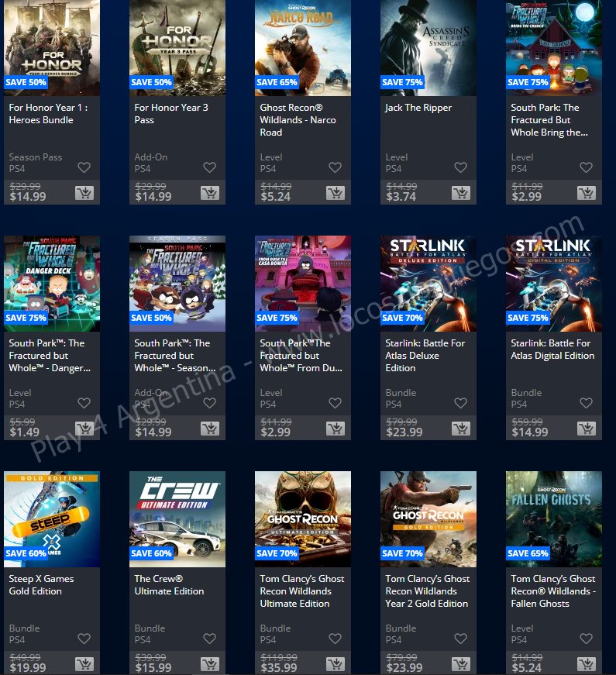Image resolution: width=616 pixels, height=675 pixels.
Task: Toggle wishlist heart for South Park Season Pass
Action: (x=209, y=403)
